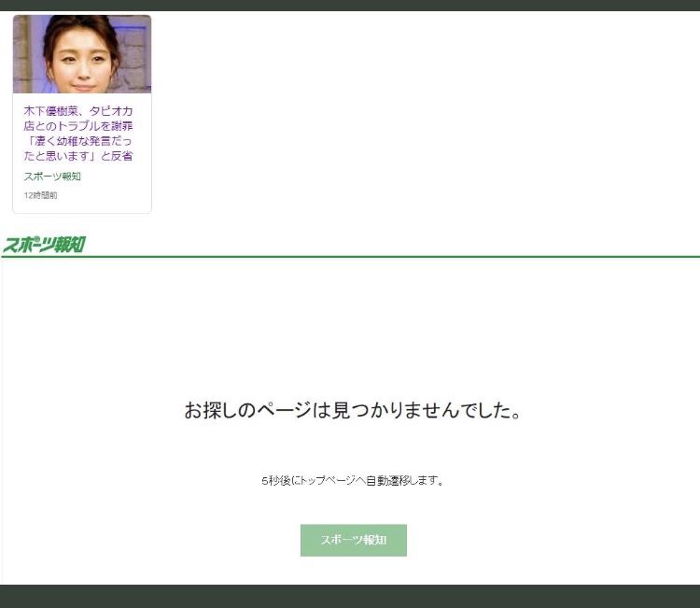Click the green Sports Hochi header logo
This screenshot has width=700, height=608.
click(x=44, y=245)
